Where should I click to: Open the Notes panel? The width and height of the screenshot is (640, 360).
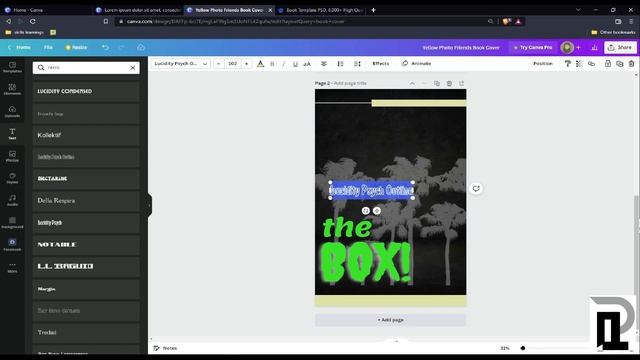coord(165,348)
